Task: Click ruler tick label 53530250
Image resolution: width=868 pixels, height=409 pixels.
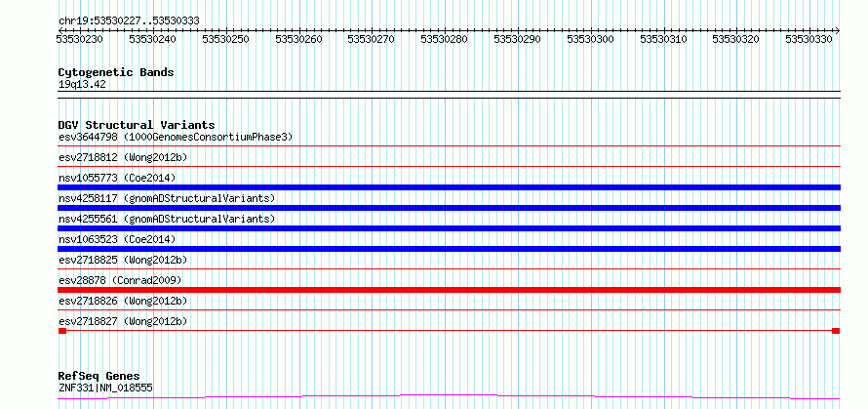Action: tap(226, 39)
